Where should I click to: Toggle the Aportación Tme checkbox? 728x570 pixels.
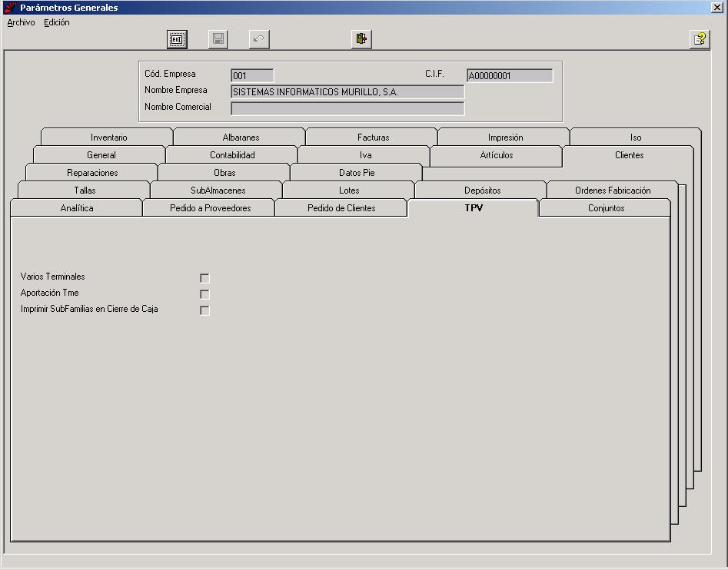204,294
